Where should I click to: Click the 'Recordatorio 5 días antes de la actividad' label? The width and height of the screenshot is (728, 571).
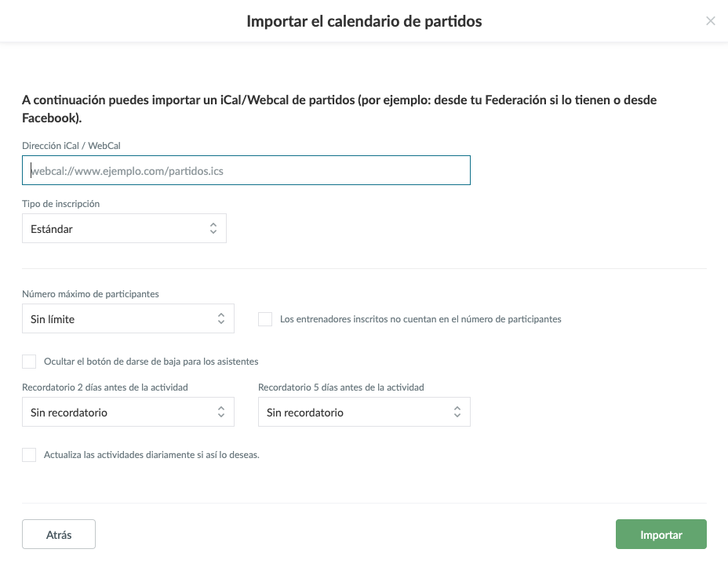tap(340, 387)
